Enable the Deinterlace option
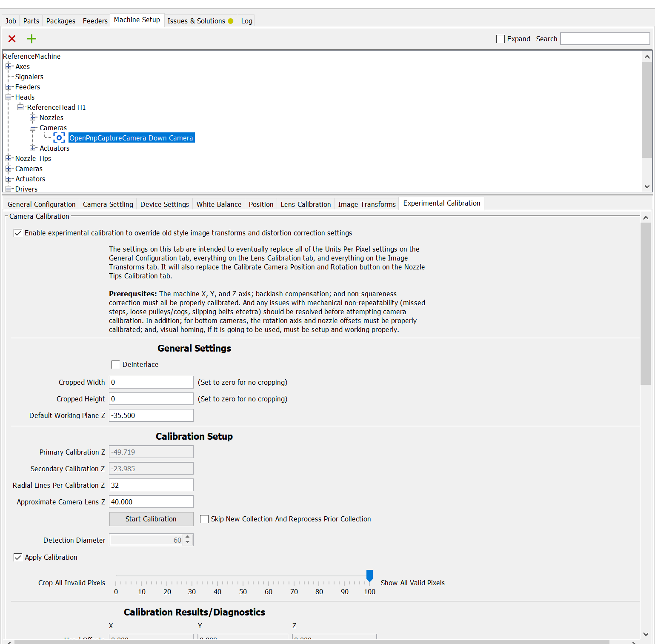Viewport: 655px width, 644px height. [x=115, y=364]
